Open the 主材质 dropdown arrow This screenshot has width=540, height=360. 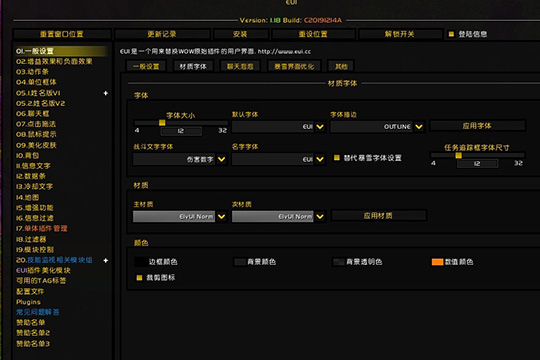[x=221, y=216]
